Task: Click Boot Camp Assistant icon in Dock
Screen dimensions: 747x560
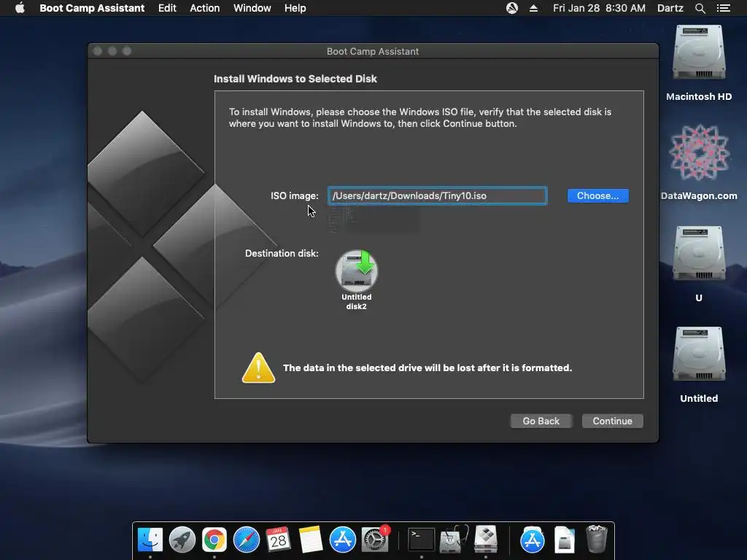Action: (486, 540)
